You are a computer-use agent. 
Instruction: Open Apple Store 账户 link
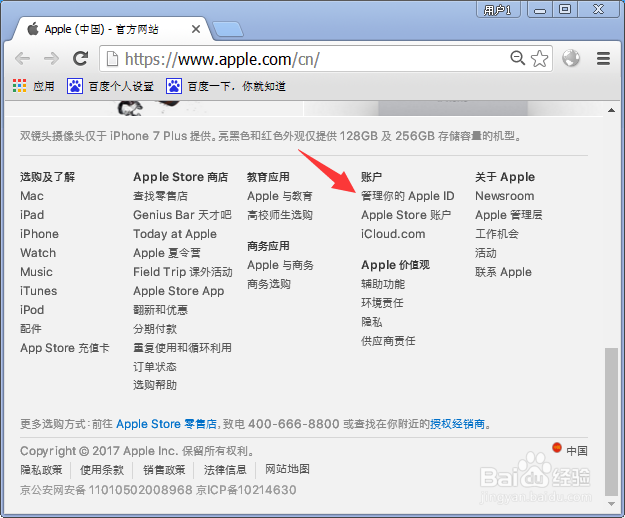(x=406, y=215)
